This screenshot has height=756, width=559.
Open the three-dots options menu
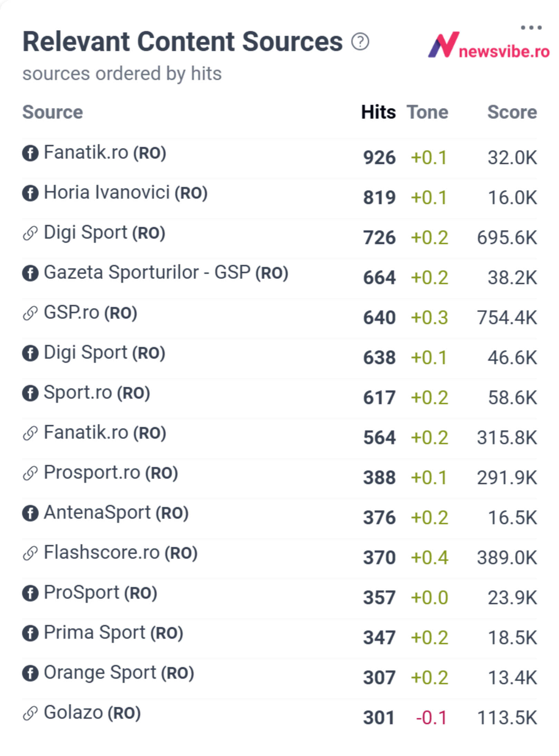point(531,28)
